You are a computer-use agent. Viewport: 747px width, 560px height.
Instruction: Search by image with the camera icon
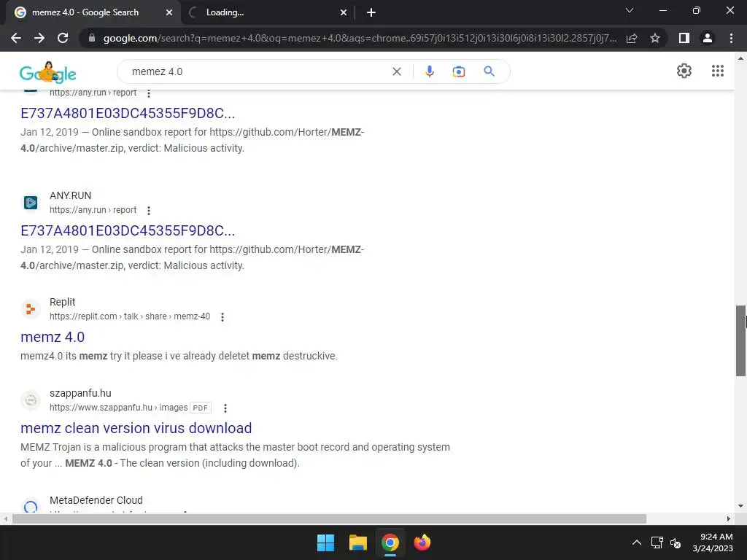click(458, 71)
